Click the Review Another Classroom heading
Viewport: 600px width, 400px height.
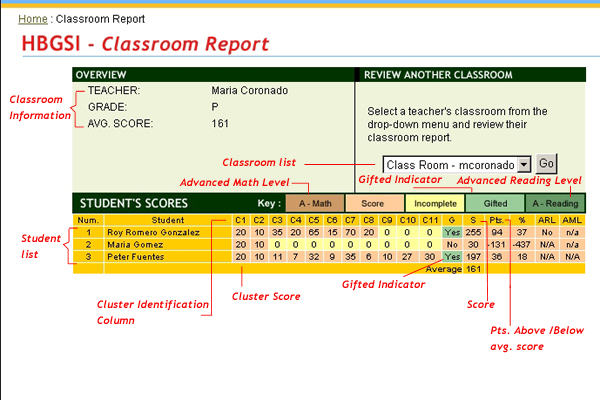click(x=438, y=75)
